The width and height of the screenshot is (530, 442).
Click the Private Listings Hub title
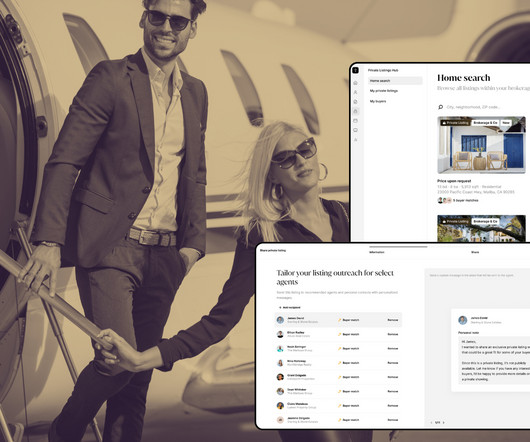click(x=383, y=70)
